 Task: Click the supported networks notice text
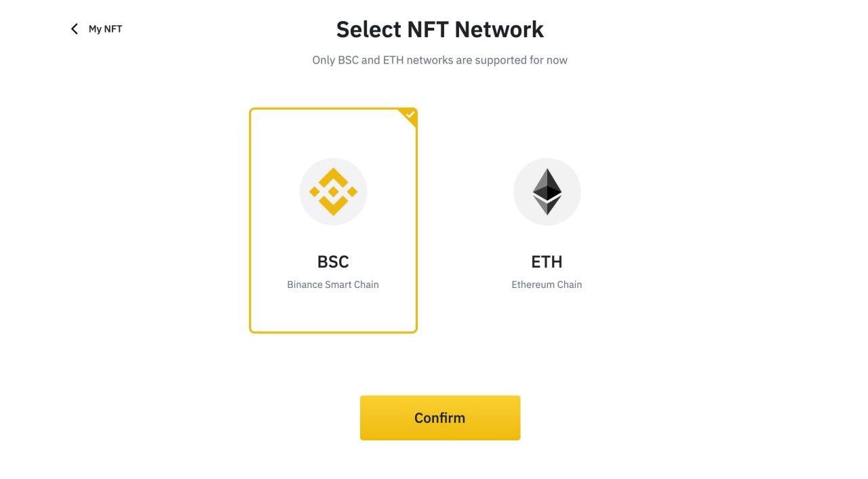[439, 60]
